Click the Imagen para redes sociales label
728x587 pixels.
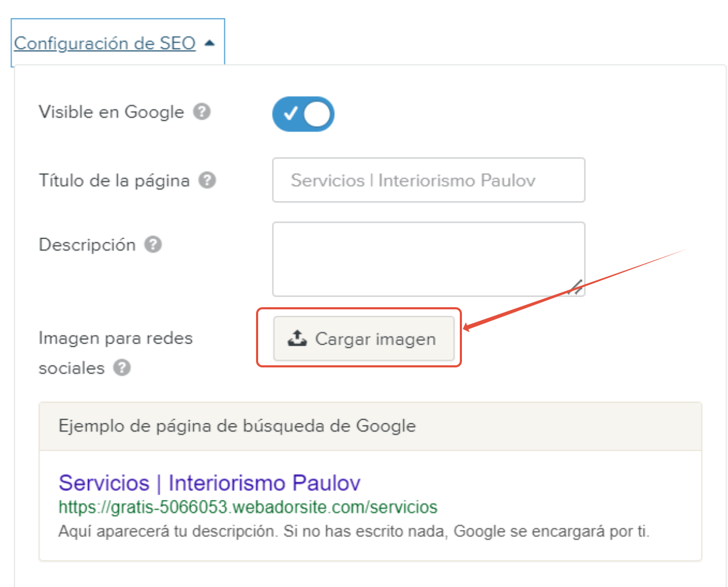(116, 353)
